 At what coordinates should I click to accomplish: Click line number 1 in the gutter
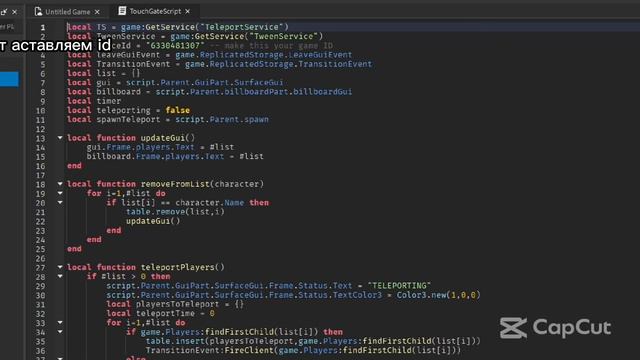pyautogui.click(x=43, y=27)
